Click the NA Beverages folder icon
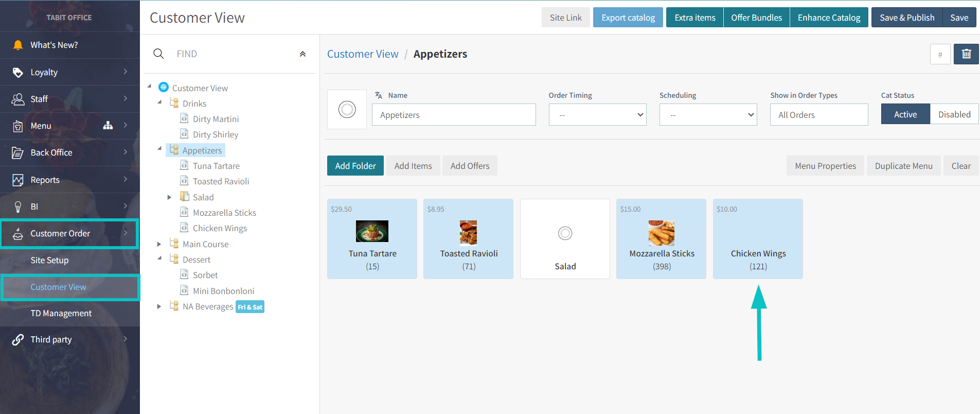 click(x=174, y=305)
